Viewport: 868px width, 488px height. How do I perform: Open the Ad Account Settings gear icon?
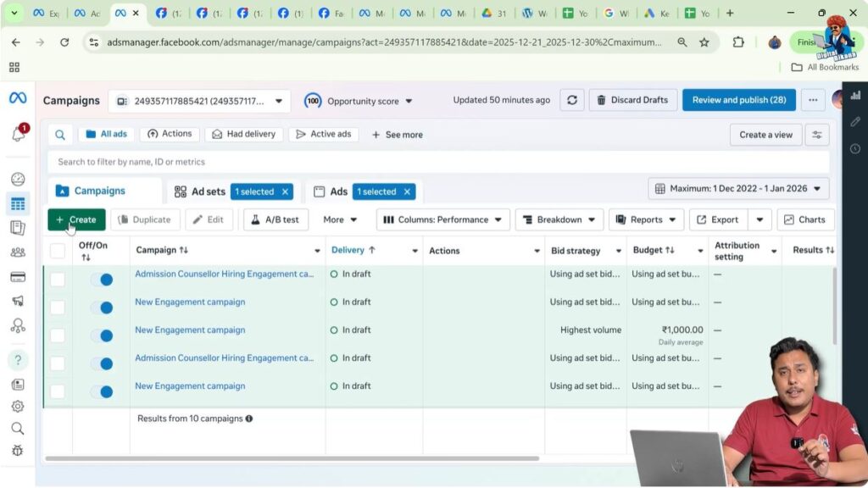click(18, 406)
